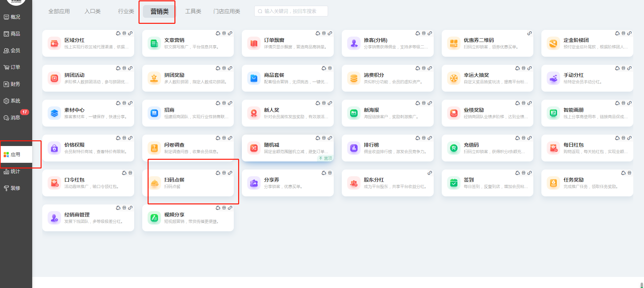Image resolution: width=644 pixels, height=288 pixels.
Task: Click the link icon on 区域分红 card
Action: (130, 33)
